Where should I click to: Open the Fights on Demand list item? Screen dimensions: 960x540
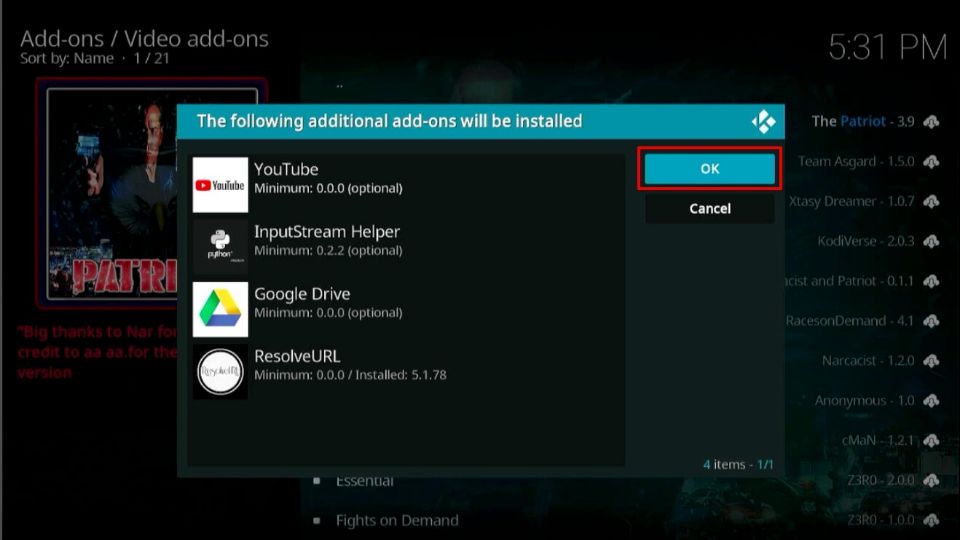pos(397,520)
